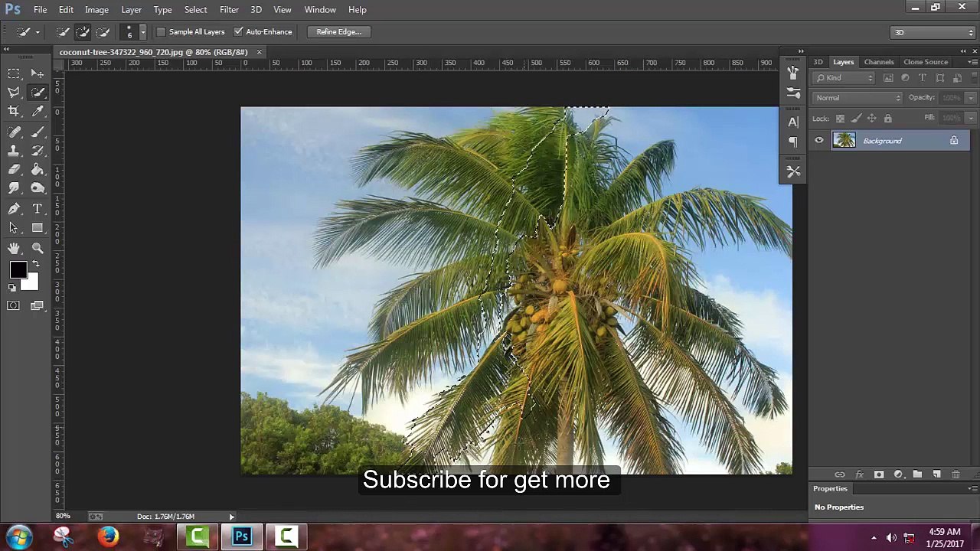Image resolution: width=980 pixels, height=551 pixels.
Task: Open the 3D workspace switcher dropdown
Action: 933,33
